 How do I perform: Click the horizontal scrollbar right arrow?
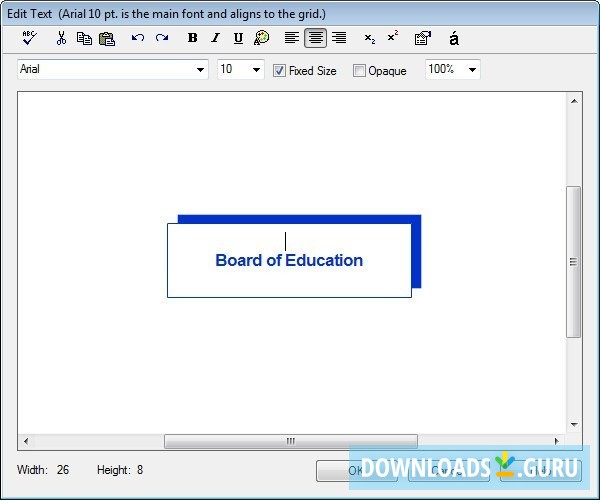(557, 441)
